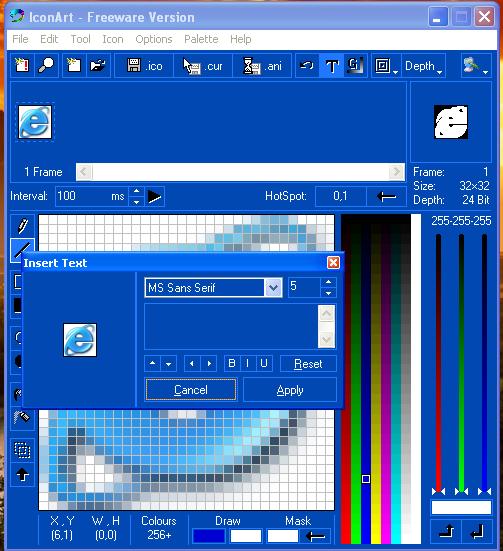Viewport: 503px width, 551px height.
Task: Select the Text tool (T) in toolbar
Action: 331,66
